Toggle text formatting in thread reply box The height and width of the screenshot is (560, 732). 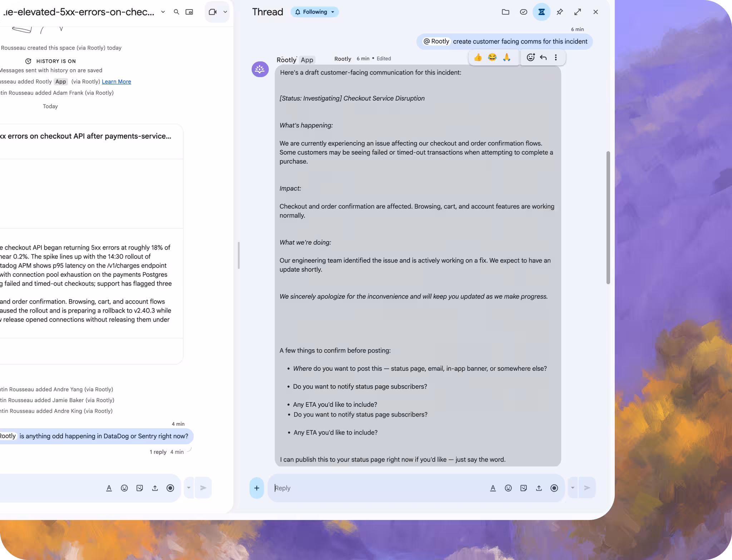(493, 488)
